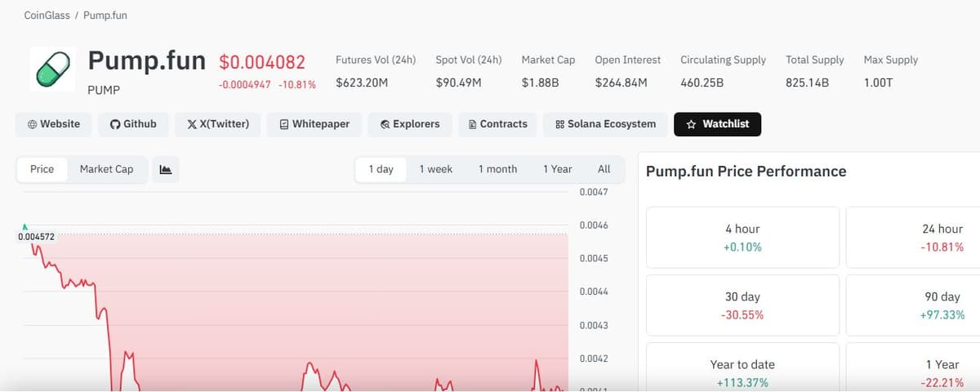Image resolution: width=980 pixels, height=392 pixels.
Task: Open Solana Ecosystem category
Action: [605, 124]
